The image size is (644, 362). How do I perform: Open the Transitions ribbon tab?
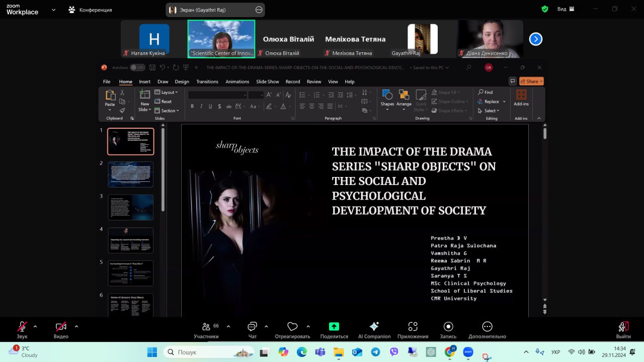click(x=207, y=81)
